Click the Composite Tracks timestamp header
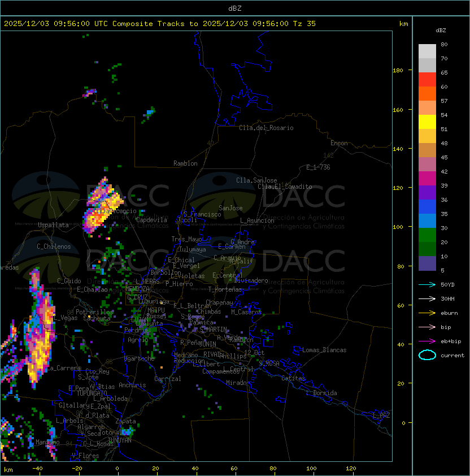470x476 pixels. [160, 24]
